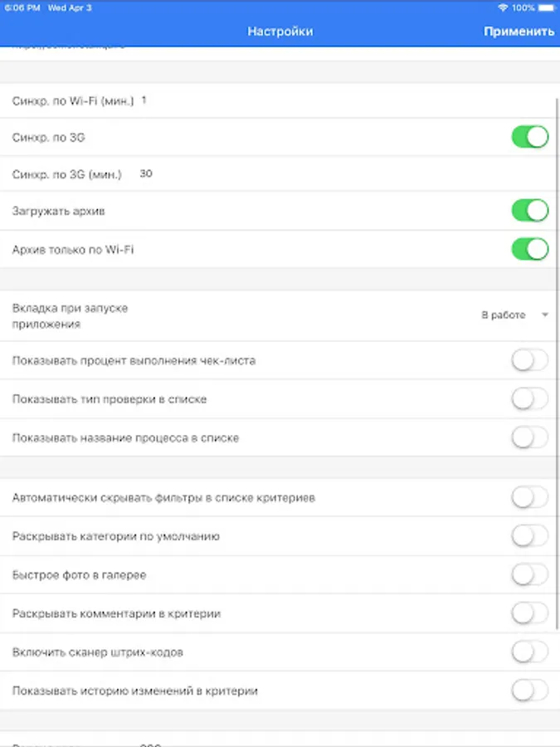Enable Показывать название процесса в списке
This screenshot has width=560, height=747.
click(530, 437)
